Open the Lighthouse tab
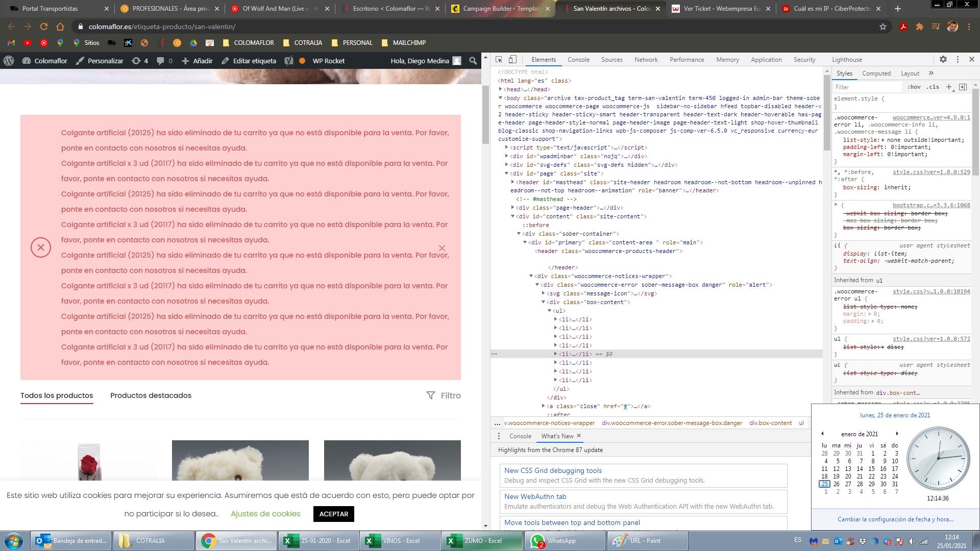The width and height of the screenshot is (980, 551). pos(847,60)
